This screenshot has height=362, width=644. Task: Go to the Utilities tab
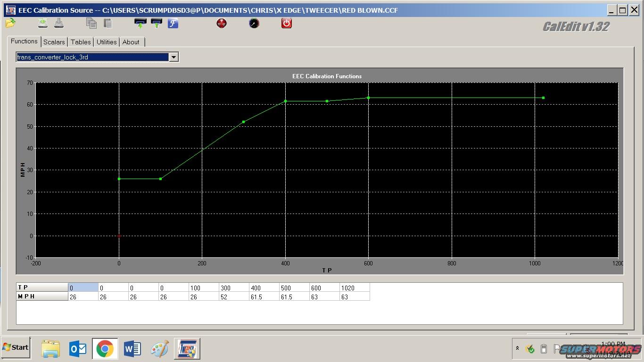coord(107,42)
